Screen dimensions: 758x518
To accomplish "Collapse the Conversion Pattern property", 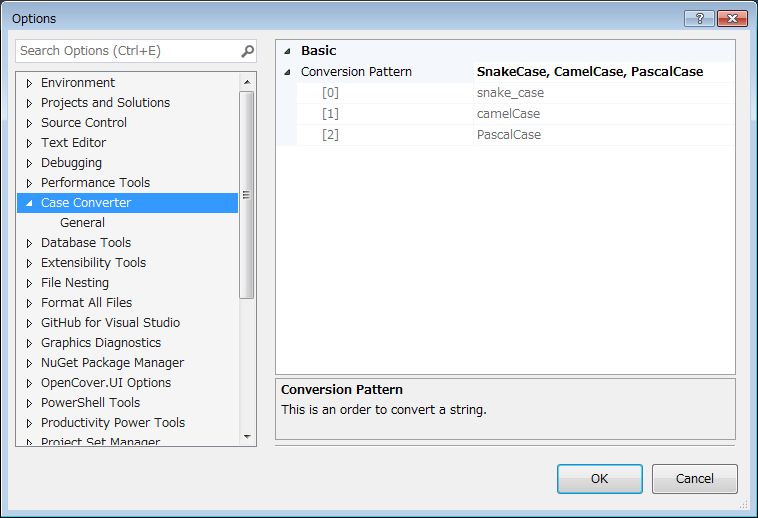I will tap(288, 72).
